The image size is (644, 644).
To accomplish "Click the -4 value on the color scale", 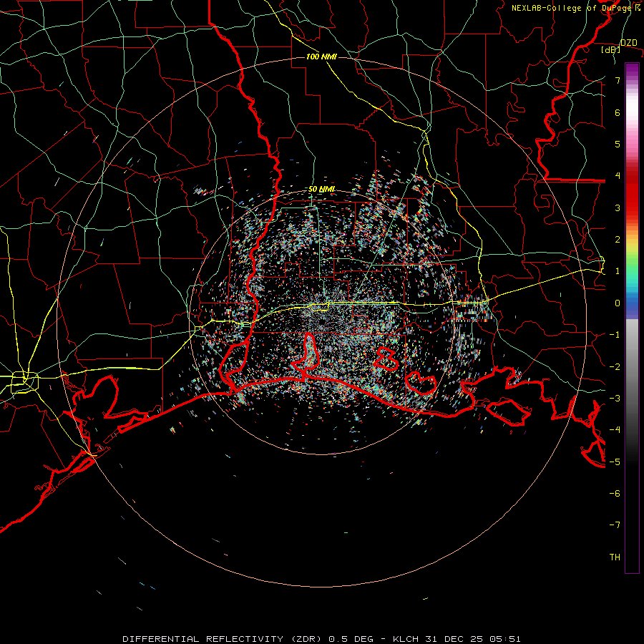I will 615,430.
